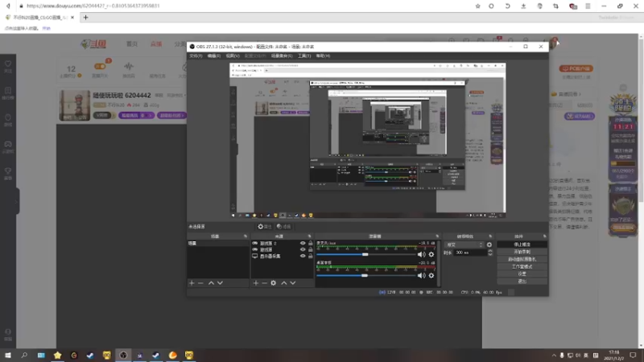Start the virtual camera button in OBS controls

click(x=522, y=259)
